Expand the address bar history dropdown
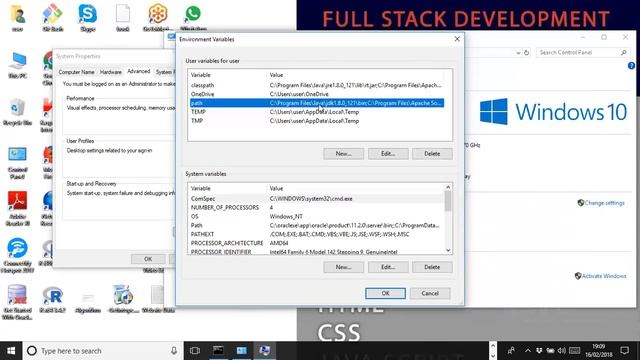This screenshot has width=640, height=360. tap(518, 53)
